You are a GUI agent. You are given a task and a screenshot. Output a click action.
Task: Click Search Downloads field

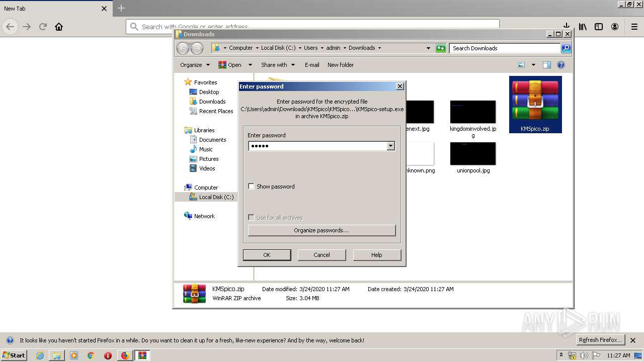[505, 48]
